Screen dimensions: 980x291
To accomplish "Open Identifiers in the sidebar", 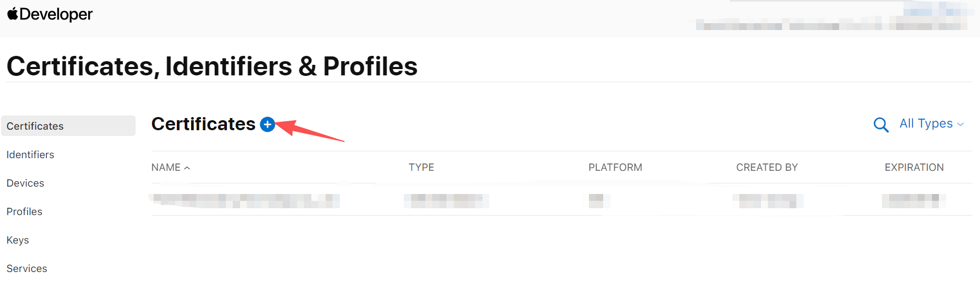I will coord(31,154).
